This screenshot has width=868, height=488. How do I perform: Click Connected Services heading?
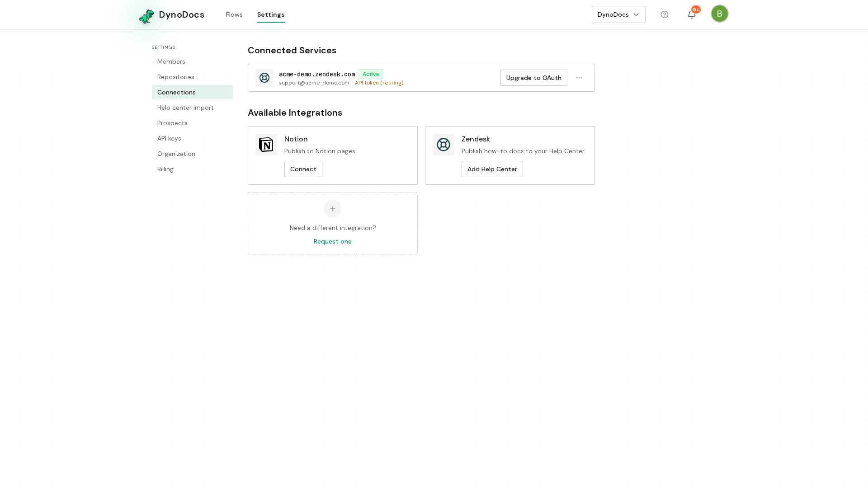point(292,50)
